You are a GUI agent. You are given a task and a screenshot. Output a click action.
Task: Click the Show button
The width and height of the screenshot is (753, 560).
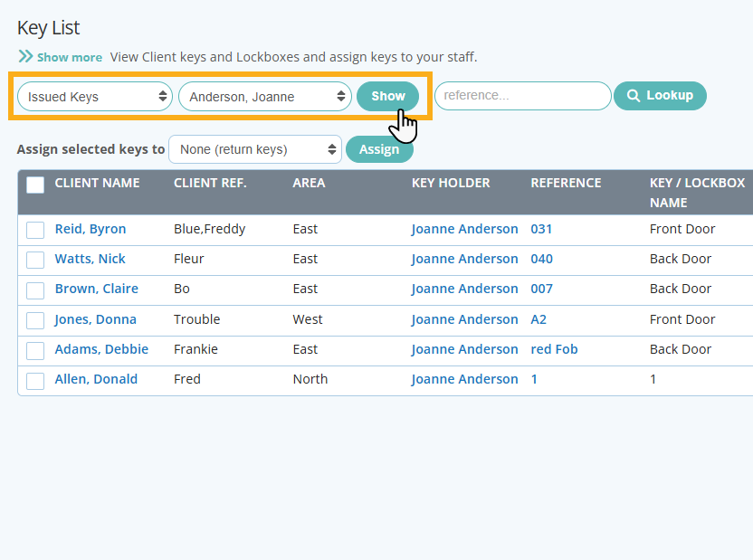pyautogui.click(x=388, y=96)
